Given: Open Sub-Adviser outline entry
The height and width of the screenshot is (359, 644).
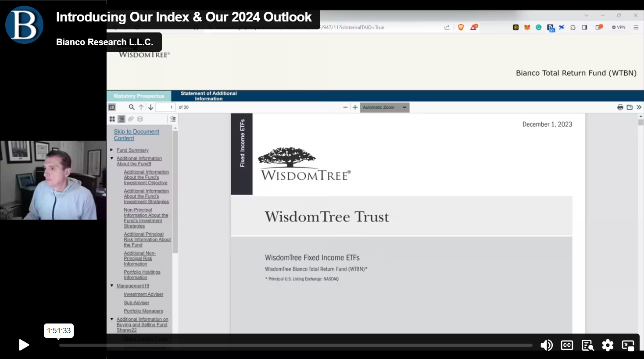Looking at the screenshot, I should tap(136, 303).
